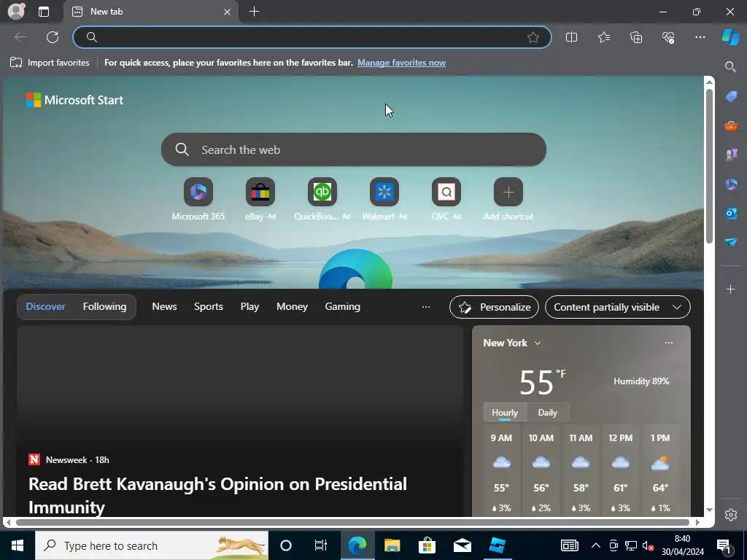The width and height of the screenshot is (747, 560).
Task: Open the notification center icon
Action: point(724,546)
